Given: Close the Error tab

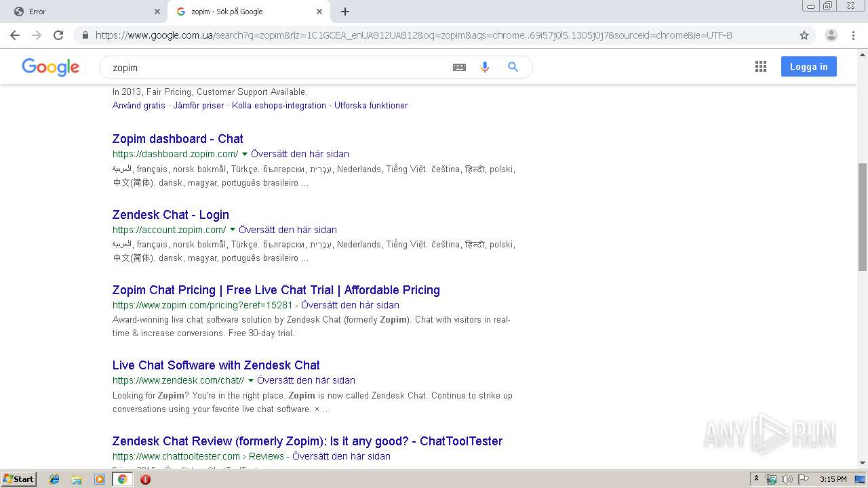Looking at the screenshot, I should pos(157,12).
